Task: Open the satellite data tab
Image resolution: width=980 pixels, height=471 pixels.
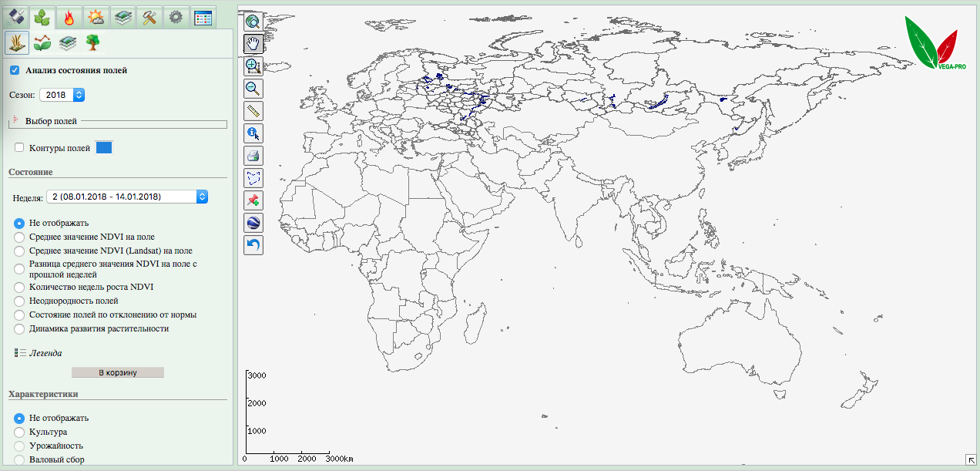Action: click(x=15, y=16)
